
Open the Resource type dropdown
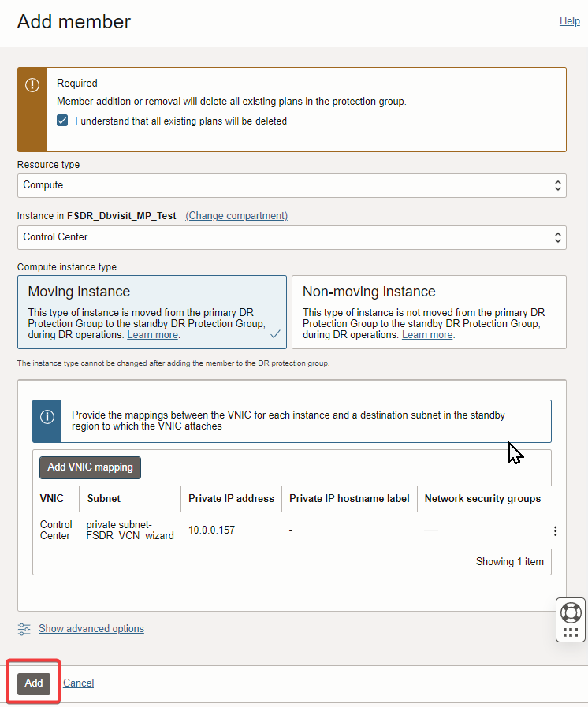click(x=292, y=185)
